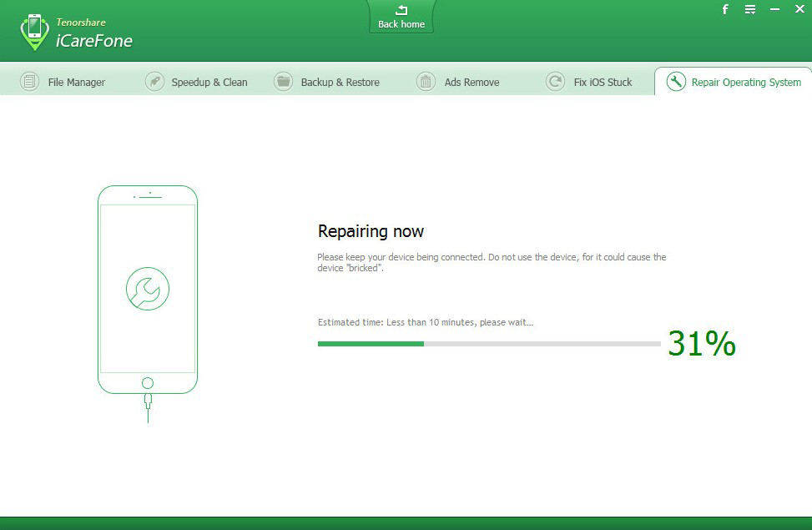812x530 pixels.
Task: Click the File Manager document icon
Action: [29, 82]
